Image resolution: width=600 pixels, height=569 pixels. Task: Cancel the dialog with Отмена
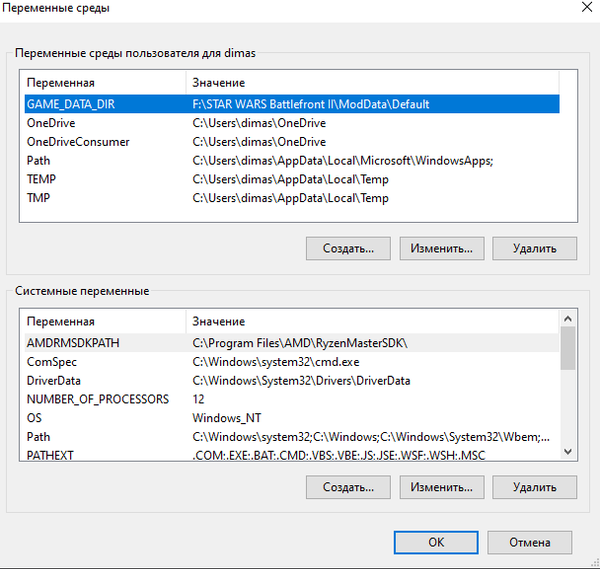coord(530,542)
